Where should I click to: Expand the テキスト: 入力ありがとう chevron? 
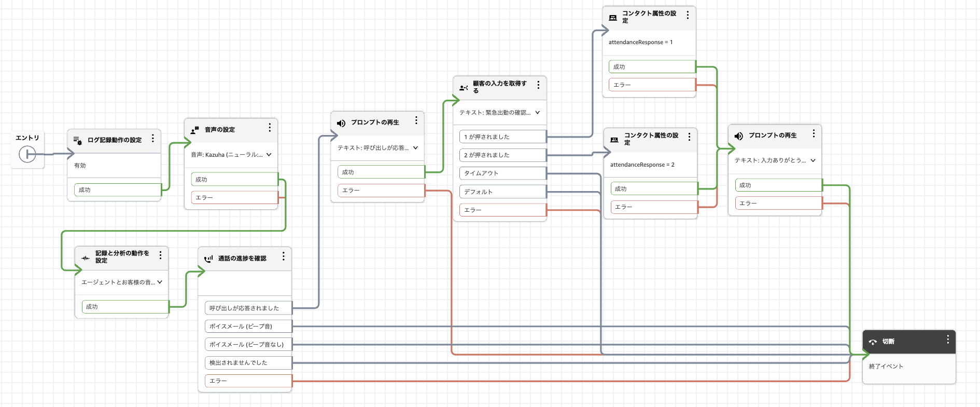point(813,160)
